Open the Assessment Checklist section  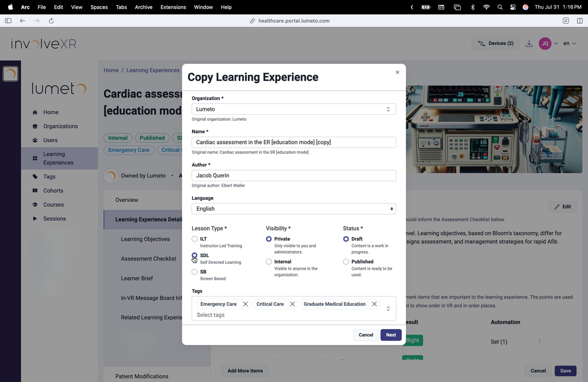[x=148, y=259]
